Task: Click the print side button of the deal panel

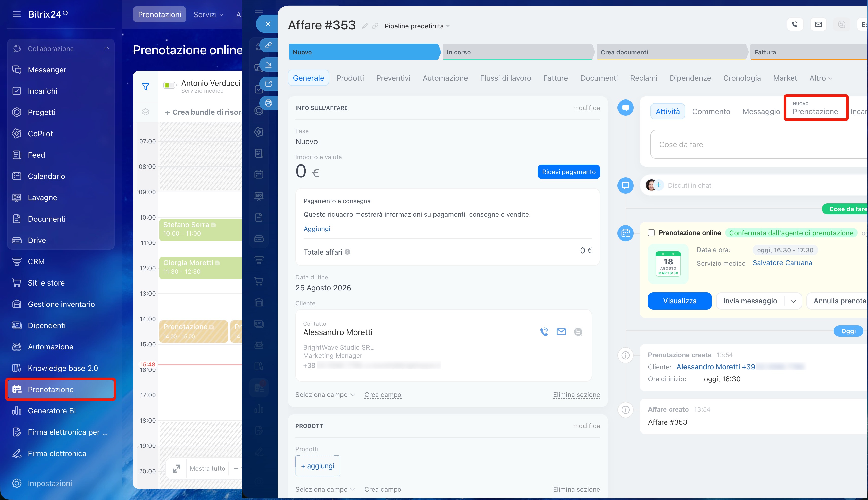Action: [269, 103]
